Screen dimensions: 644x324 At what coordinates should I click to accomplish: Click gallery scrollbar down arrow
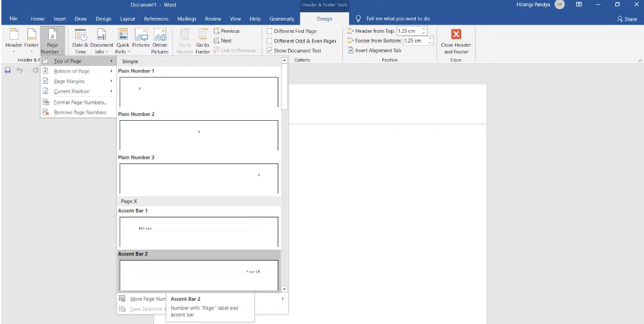pyautogui.click(x=285, y=289)
